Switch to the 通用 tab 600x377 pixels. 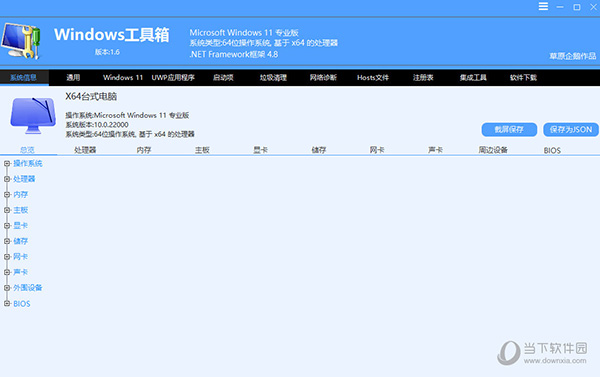point(73,78)
